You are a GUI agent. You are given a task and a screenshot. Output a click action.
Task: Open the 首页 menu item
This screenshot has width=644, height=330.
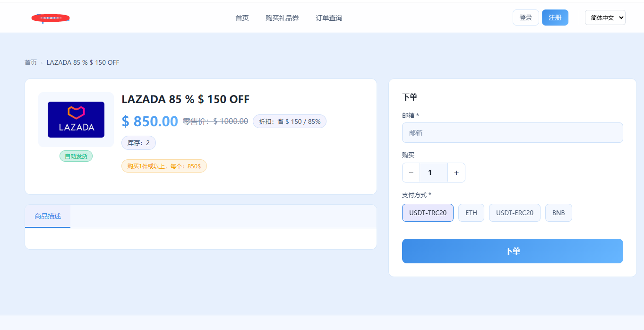pyautogui.click(x=241, y=17)
